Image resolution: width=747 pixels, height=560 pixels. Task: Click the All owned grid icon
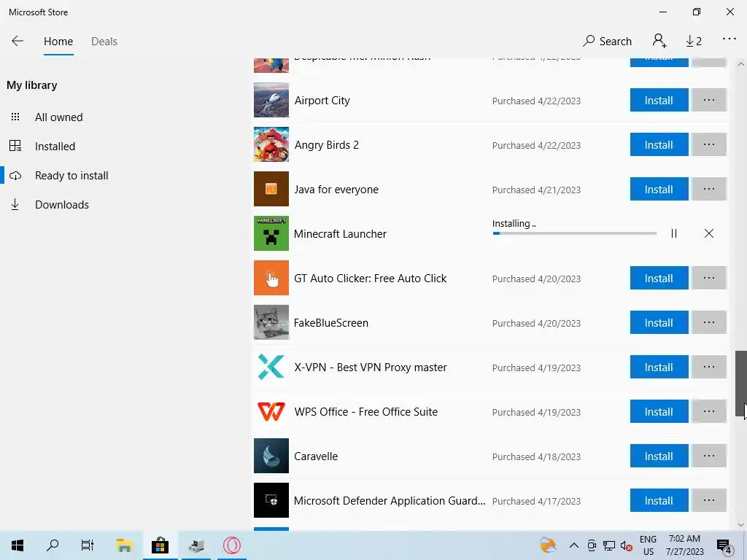coord(15,117)
